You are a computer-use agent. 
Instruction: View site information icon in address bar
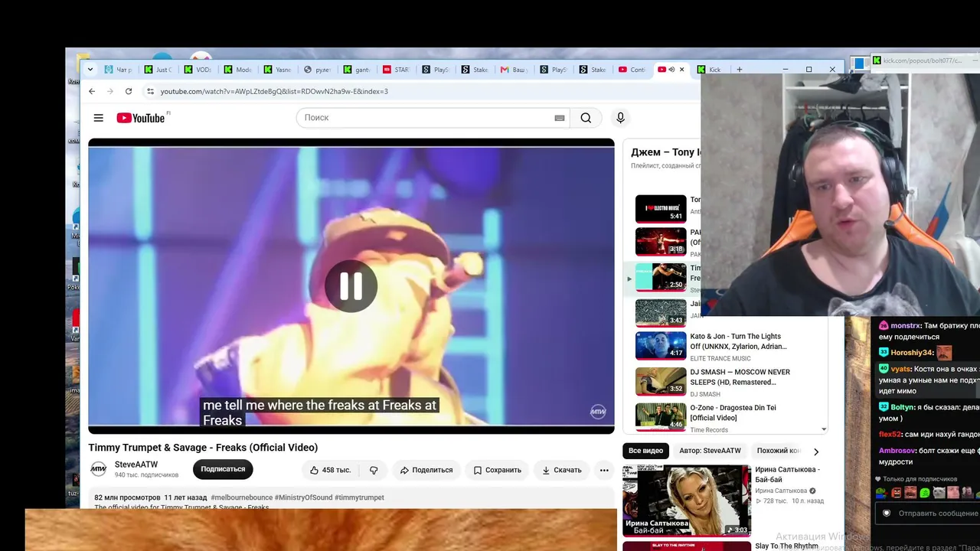click(150, 91)
